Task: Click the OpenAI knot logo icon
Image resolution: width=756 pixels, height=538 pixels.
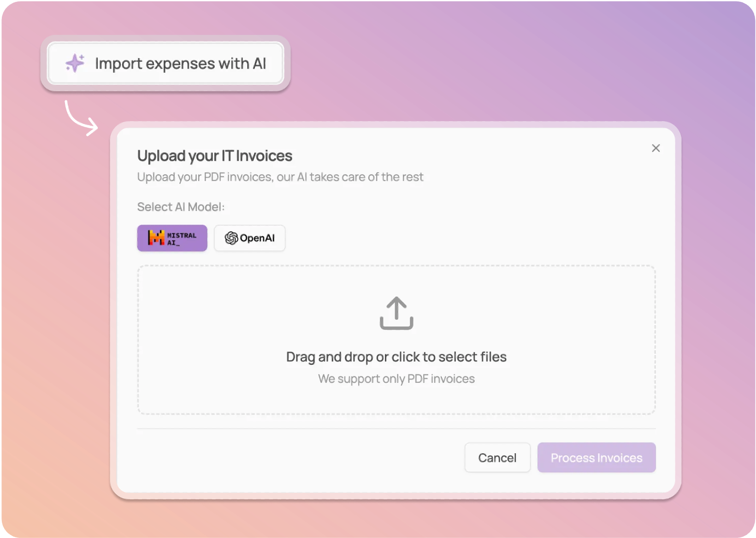Action: (x=231, y=238)
